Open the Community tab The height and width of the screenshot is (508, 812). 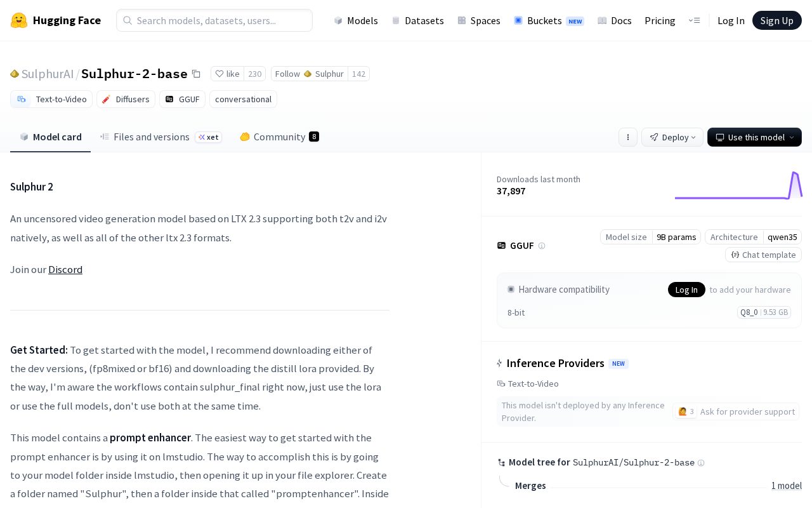coord(279,137)
